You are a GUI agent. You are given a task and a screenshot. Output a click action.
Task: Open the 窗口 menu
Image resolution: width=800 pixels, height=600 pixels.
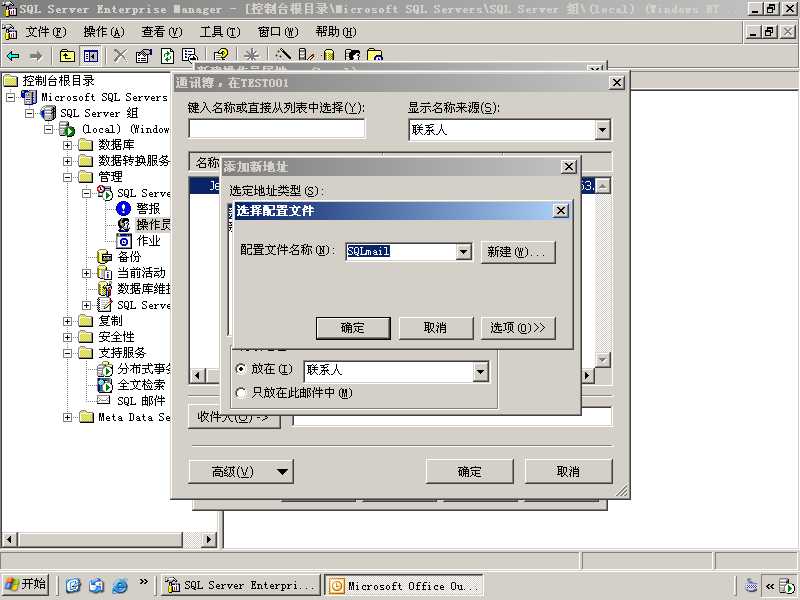click(278, 32)
